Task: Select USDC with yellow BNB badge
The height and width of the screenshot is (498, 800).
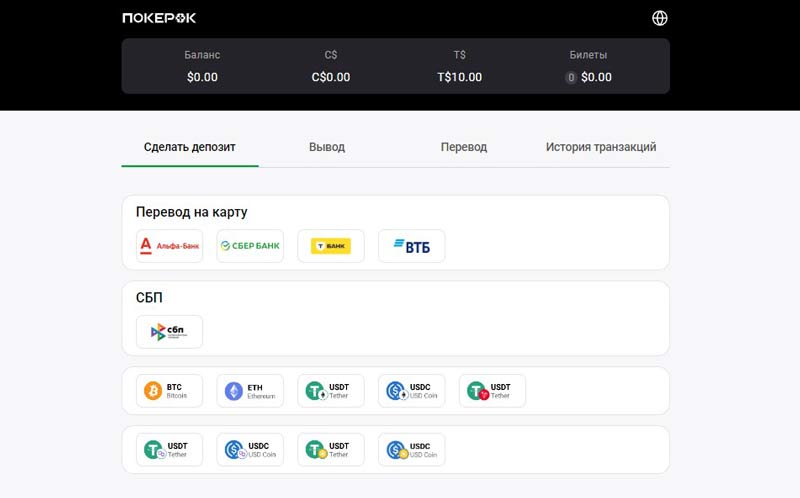Action: tap(412, 450)
